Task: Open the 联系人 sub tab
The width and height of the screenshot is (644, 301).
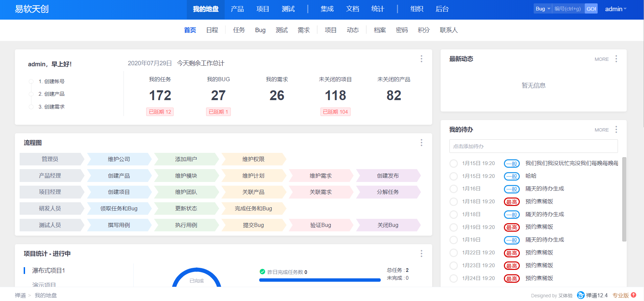Action: [449, 30]
